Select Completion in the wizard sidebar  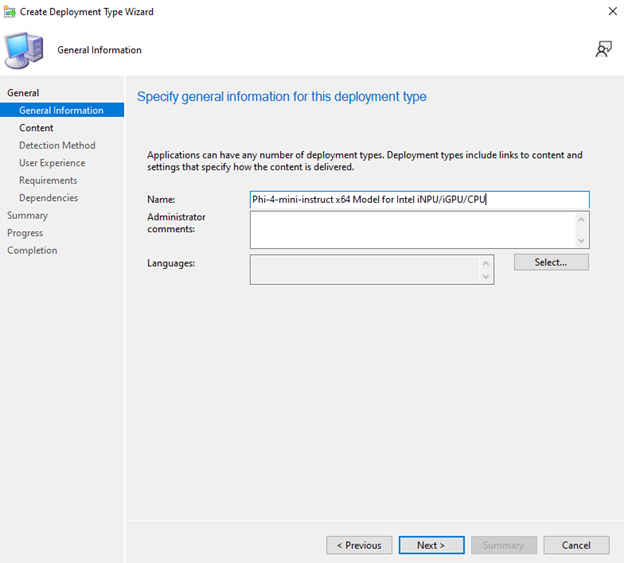[32, 250]
